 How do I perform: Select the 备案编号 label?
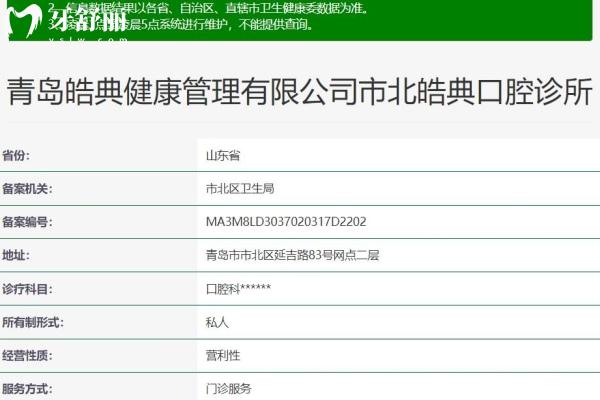[x=27, y=222]
